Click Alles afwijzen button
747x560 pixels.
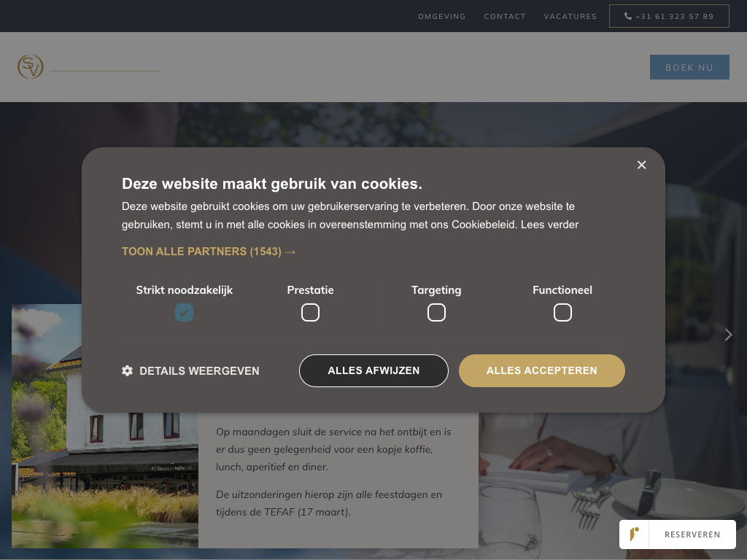coord(373,370)
